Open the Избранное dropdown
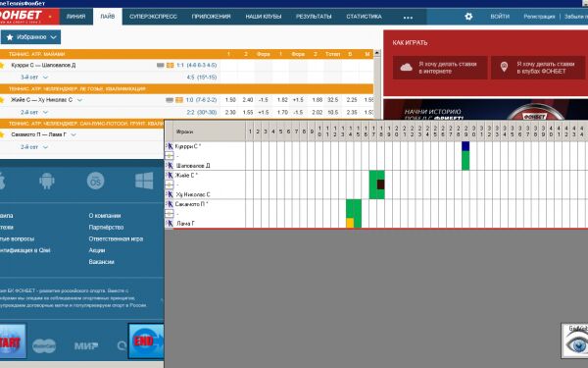Image resolution: width=588 pixels, height=368 pixels. [30, 37]
